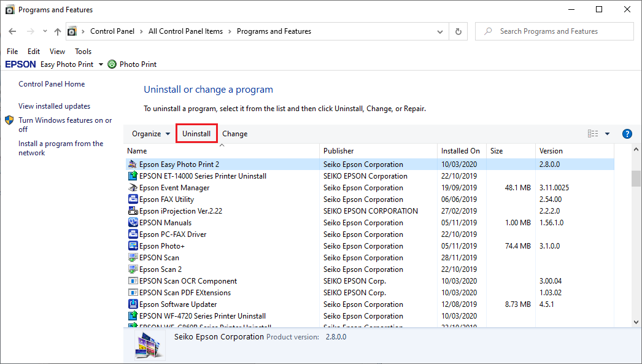The image size is (642, 364).
Task: Open Turn Windows features on or off
Action: point(65,125)
